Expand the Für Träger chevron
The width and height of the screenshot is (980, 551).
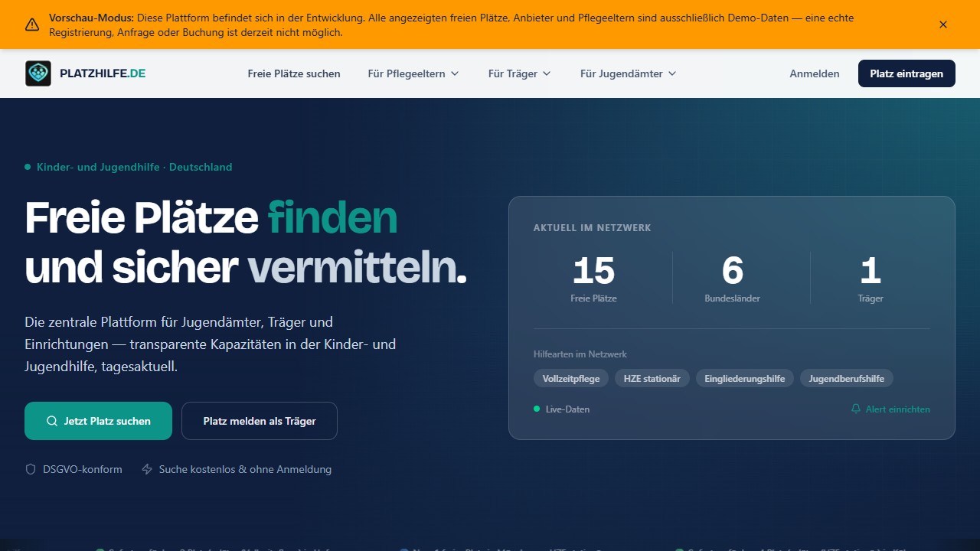[x=547, y=73]
